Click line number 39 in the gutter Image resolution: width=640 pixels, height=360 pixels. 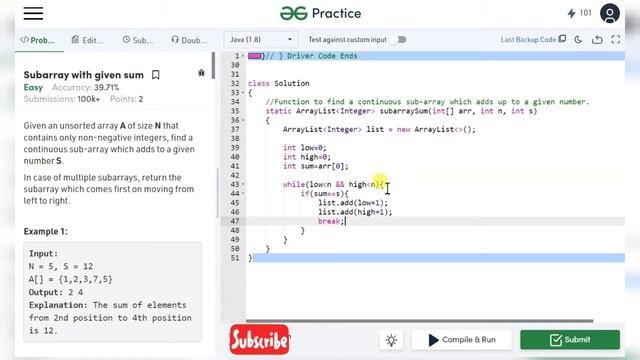(x=235, y=148)
